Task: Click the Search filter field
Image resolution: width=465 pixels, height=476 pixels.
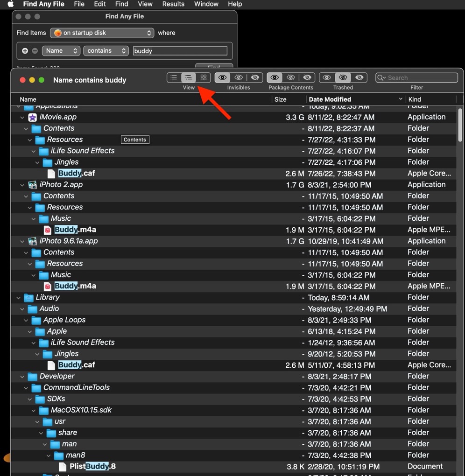Action: [417, 78]
